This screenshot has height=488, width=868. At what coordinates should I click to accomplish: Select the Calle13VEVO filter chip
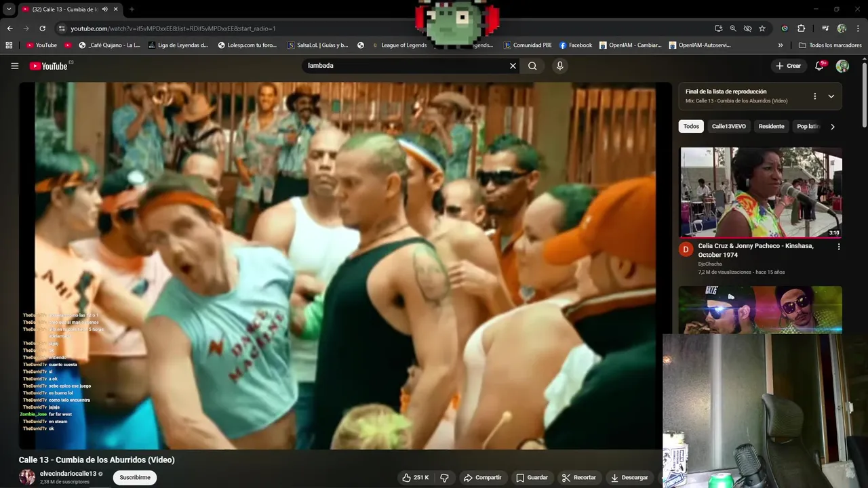point(729,126)
